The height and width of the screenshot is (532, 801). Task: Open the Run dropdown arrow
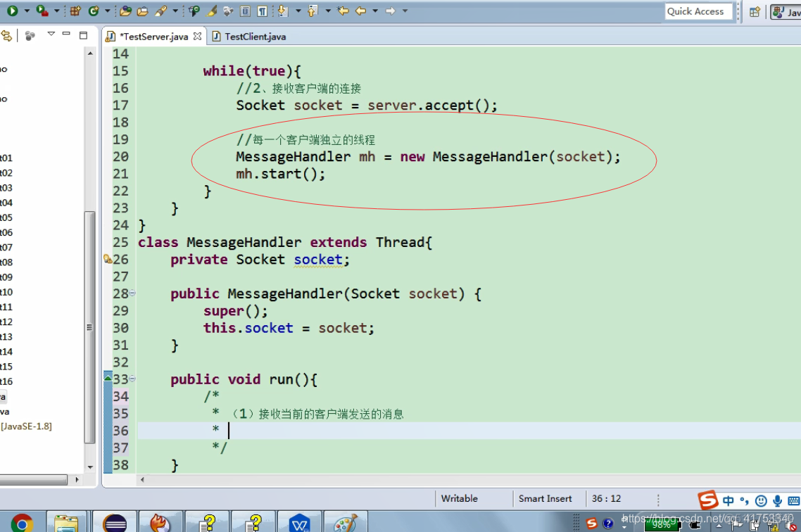pos(27,11)
